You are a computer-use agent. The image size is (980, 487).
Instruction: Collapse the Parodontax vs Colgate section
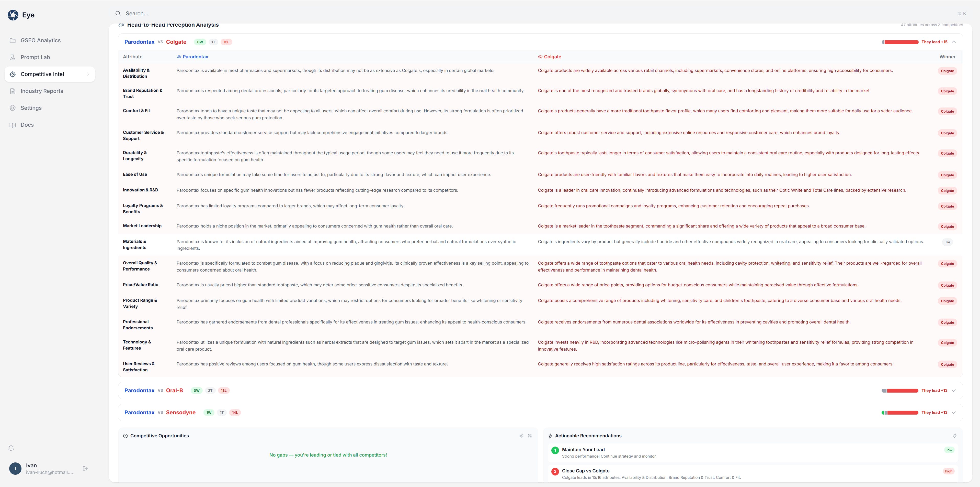click(x=954, y=42)
